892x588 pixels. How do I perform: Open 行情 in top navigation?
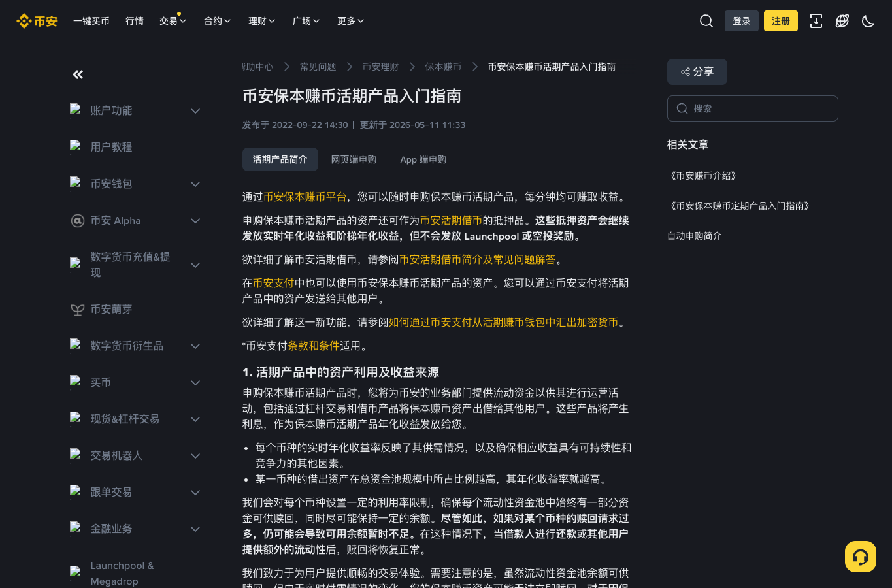pyautogui.click(x=135, y=21)
